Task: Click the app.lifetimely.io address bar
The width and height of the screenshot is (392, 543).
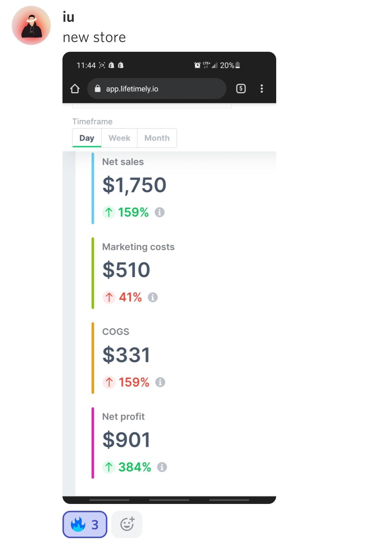Action: (x=156, y=89)
